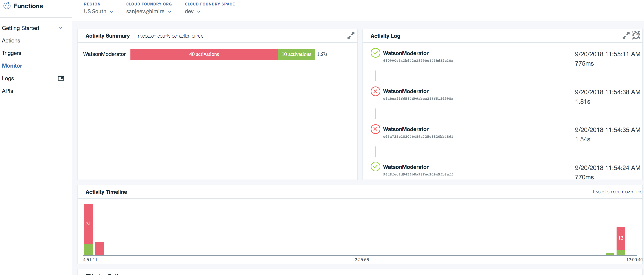Click success checkmark icon at 11:54:24 AM
This screenshot has height=275, width=644.
coord(375,167)
